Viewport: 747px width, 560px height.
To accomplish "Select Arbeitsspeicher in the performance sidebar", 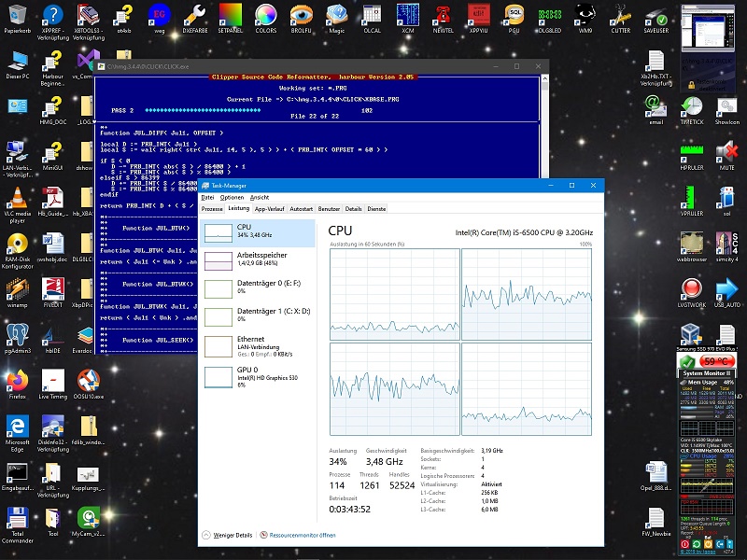I will click(258, 261).
